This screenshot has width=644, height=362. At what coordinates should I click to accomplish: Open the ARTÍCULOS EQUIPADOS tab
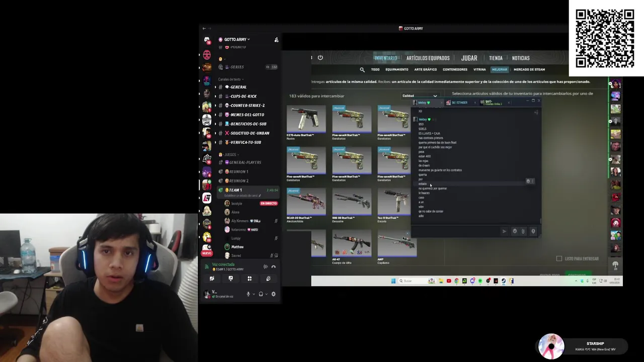point(428,58)
